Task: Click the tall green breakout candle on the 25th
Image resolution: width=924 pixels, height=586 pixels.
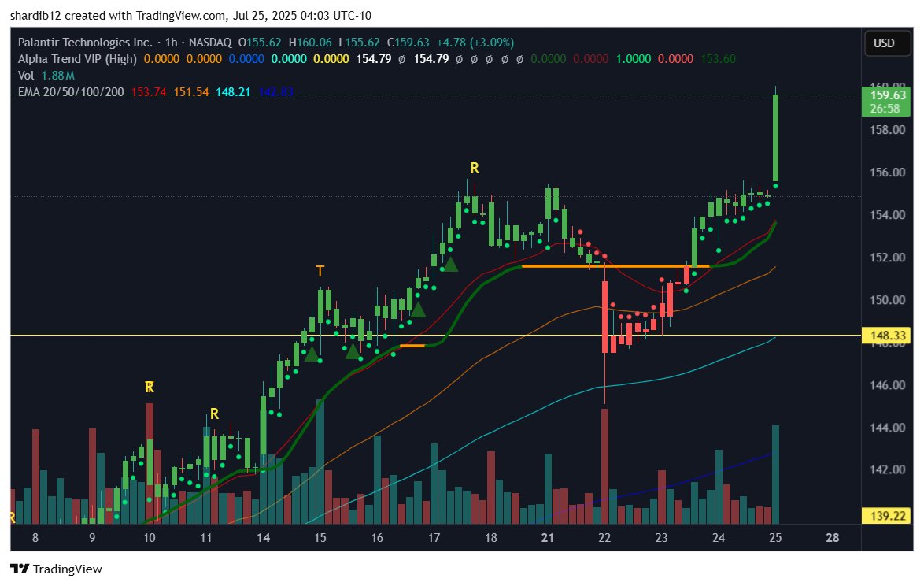Action: [x=775, y=137]
